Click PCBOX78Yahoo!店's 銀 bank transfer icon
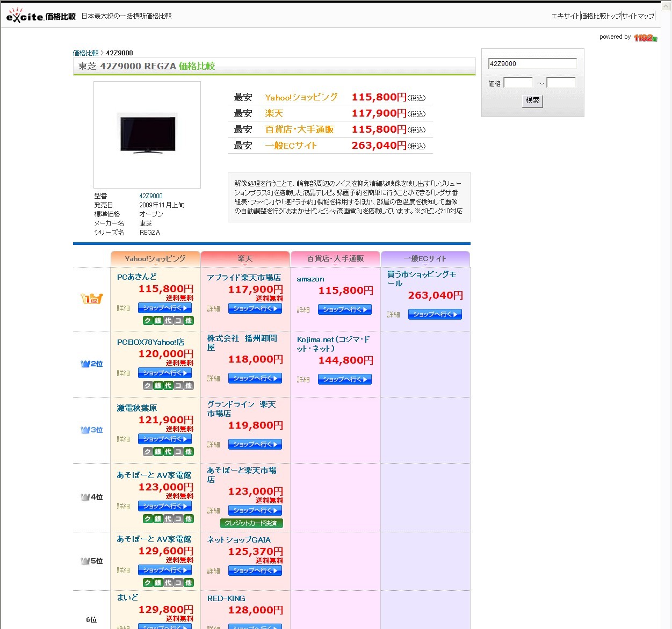 (158, 386)
